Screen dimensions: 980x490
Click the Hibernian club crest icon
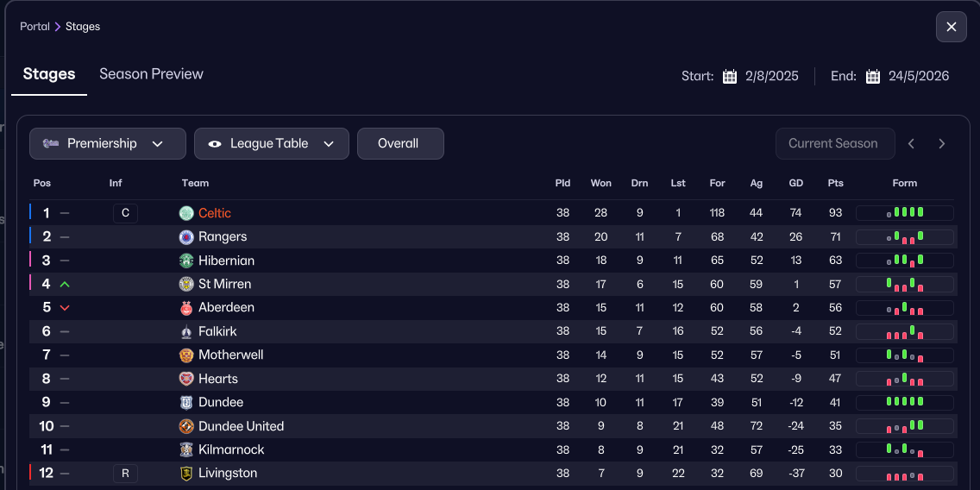pos(186,261)
